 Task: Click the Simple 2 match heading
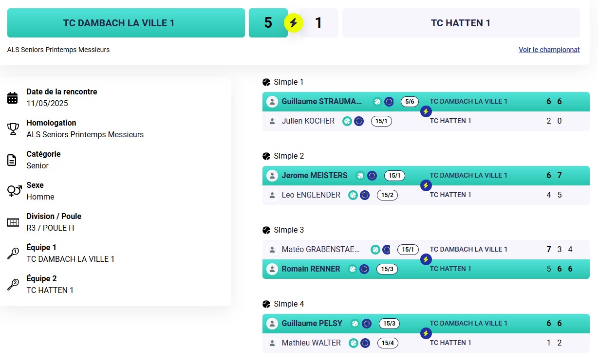tap(289, 156)
